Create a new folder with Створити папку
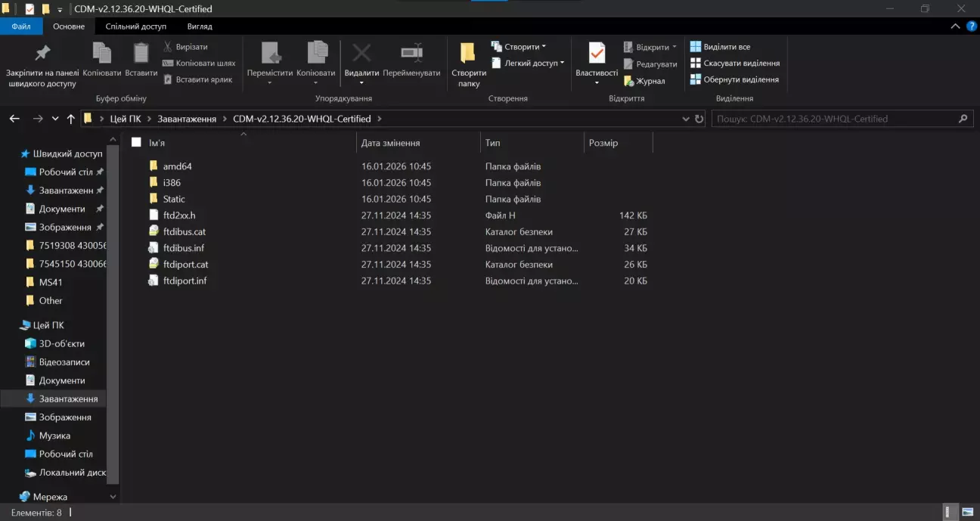This screenshot has height=521, width=980. [468, 63]
